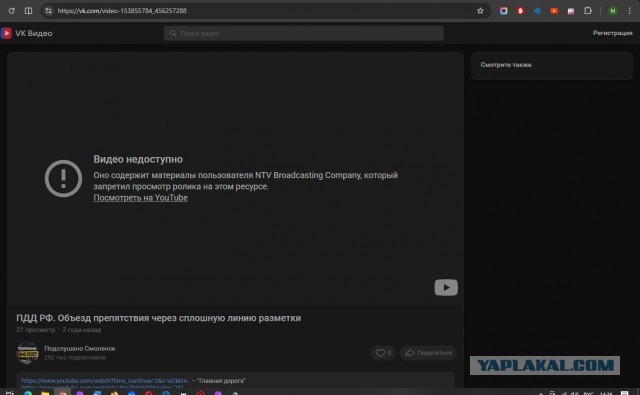Screen dimensions: 640x395
Task: Like the video with the heart button
Action: click(383, 353)
